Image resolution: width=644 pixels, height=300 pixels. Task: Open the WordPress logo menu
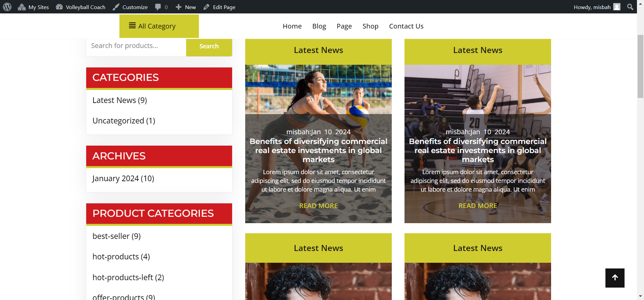click(x=7, y=7)
